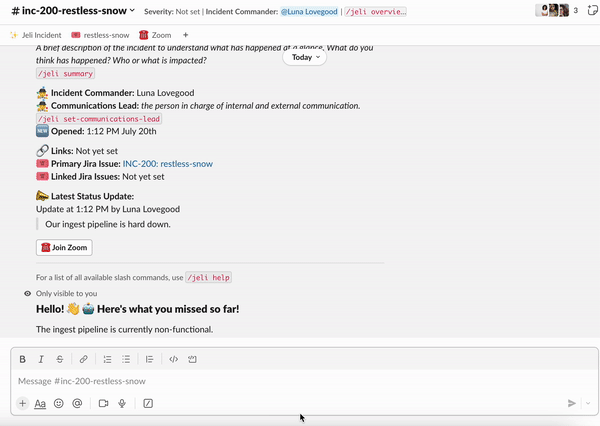Open send options arrow
This screenshot has width=600, height=426.
click(x=588, y=403)
